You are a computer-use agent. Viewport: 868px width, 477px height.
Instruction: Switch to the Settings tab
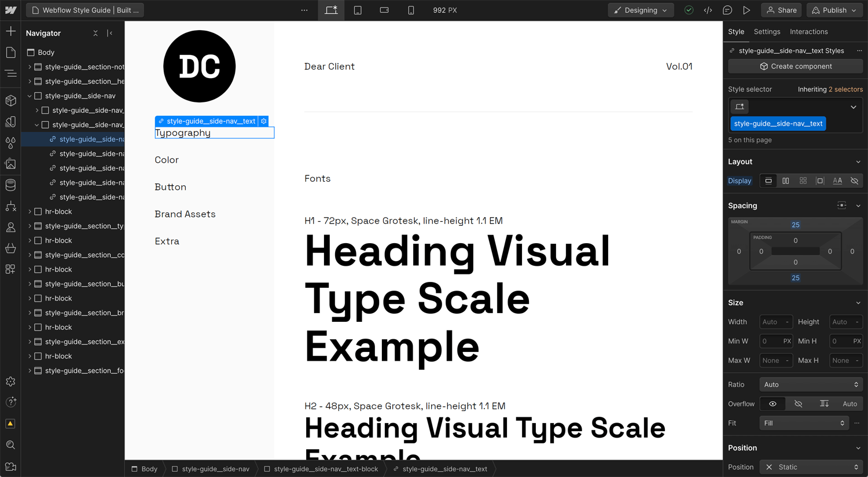click(767, 32)
